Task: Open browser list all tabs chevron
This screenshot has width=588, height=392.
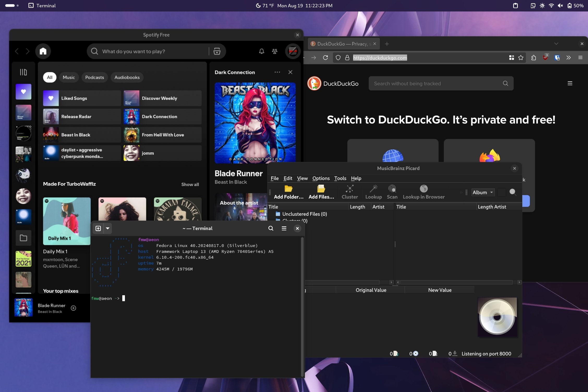Action: pos(556,44)
